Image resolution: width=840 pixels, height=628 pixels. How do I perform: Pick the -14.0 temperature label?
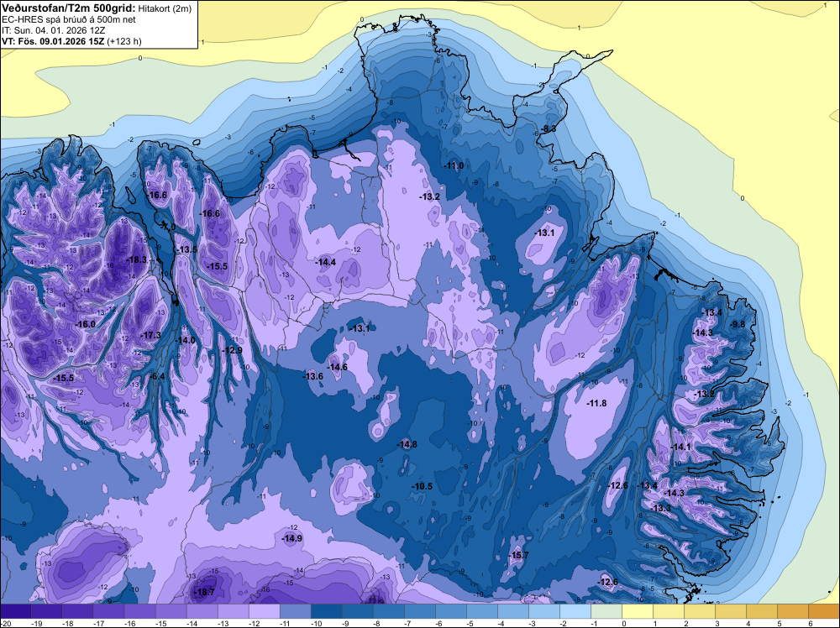186,341
